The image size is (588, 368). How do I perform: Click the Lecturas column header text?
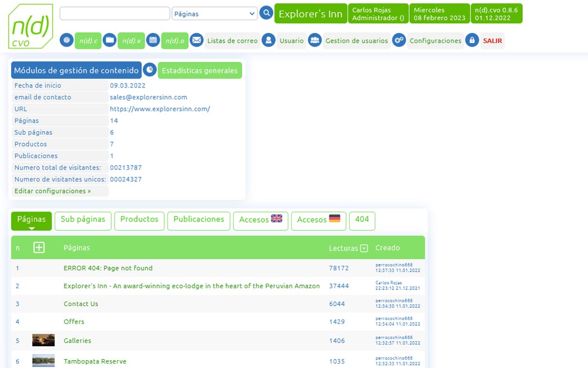[344, 248]
